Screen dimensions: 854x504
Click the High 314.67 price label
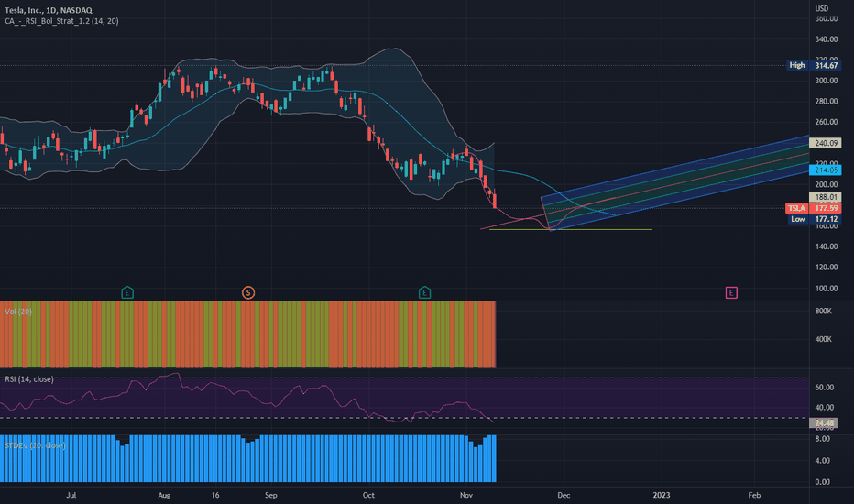tap(815, 65)
